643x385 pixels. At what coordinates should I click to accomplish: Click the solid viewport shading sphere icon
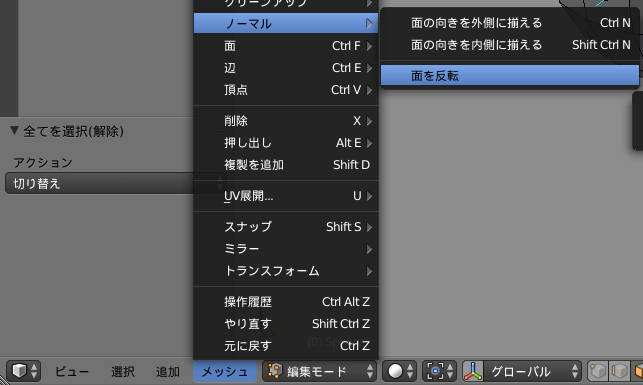pos(395,371)
